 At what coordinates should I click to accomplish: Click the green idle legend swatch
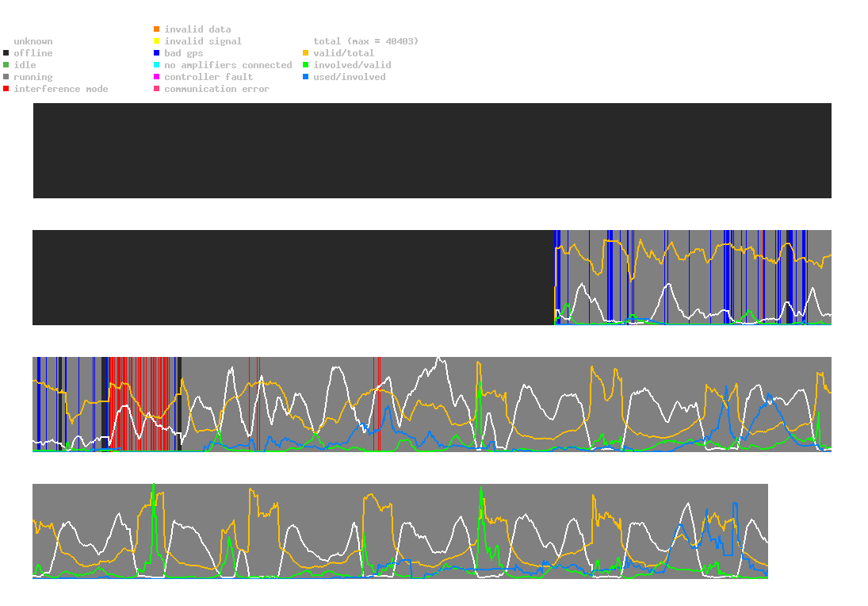point(6,65)
